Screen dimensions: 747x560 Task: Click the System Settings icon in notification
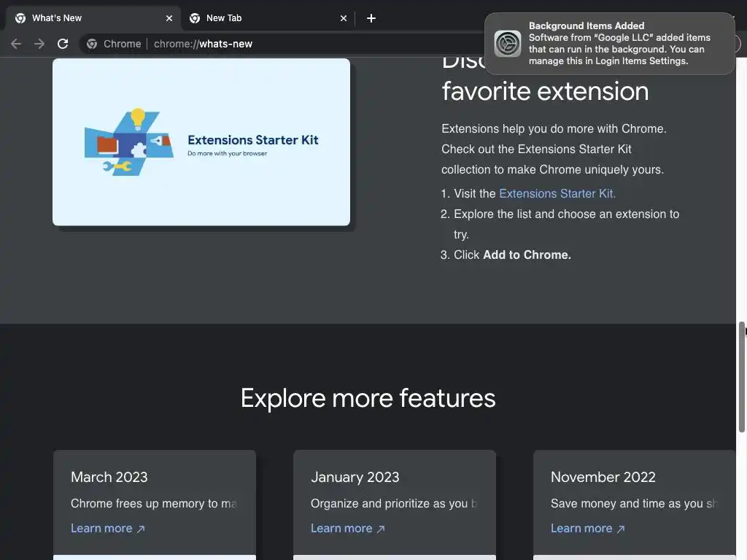[508, 43]
